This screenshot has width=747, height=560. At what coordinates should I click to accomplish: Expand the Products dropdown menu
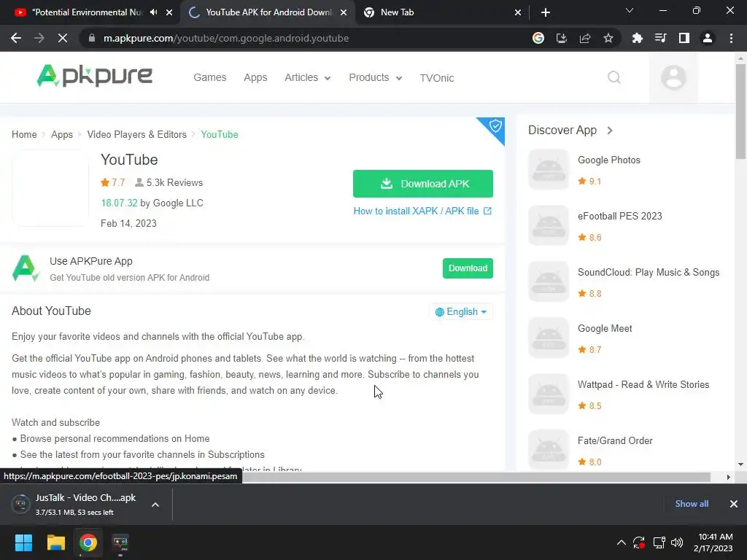tap(376, 77)
